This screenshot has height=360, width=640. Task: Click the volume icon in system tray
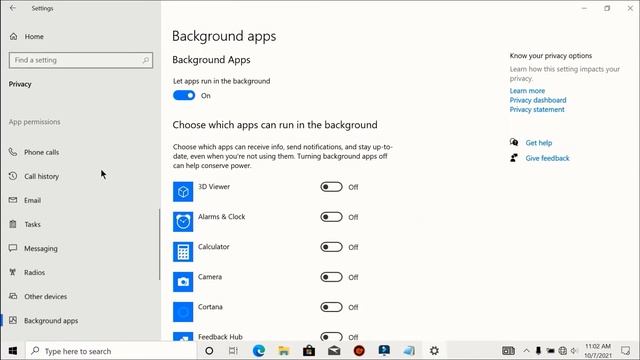pyautogui.click(x=575, y=351)
